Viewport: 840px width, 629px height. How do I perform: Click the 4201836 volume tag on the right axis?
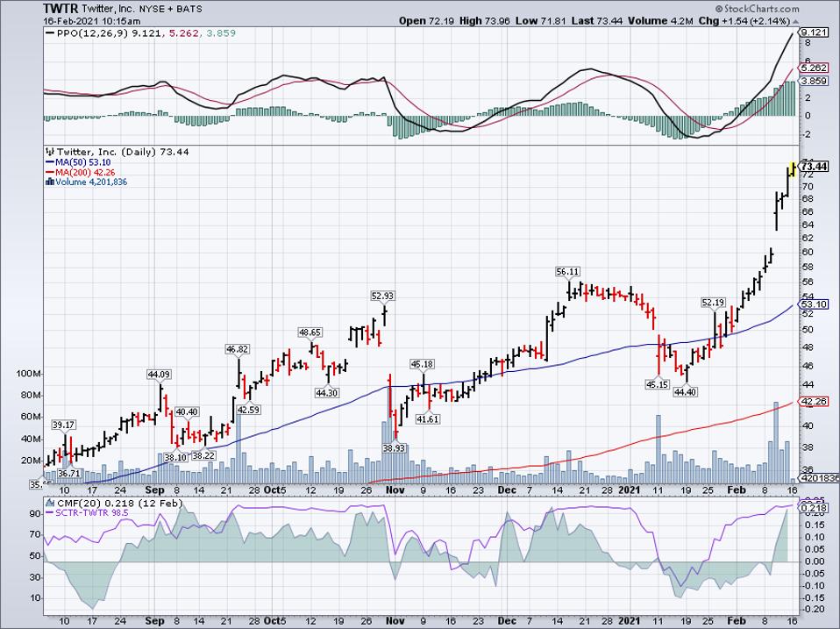[x=819, y=478]
